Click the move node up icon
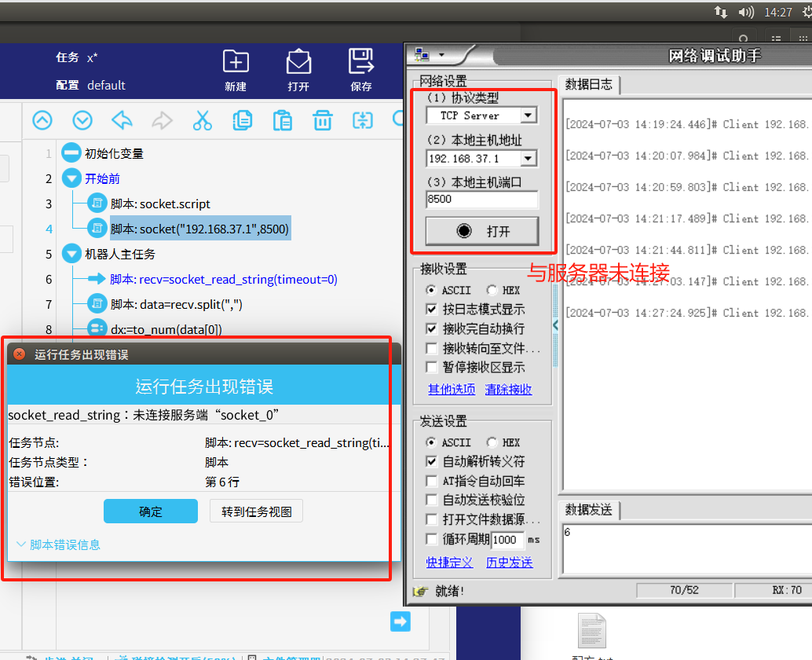 tap(42, 120)
